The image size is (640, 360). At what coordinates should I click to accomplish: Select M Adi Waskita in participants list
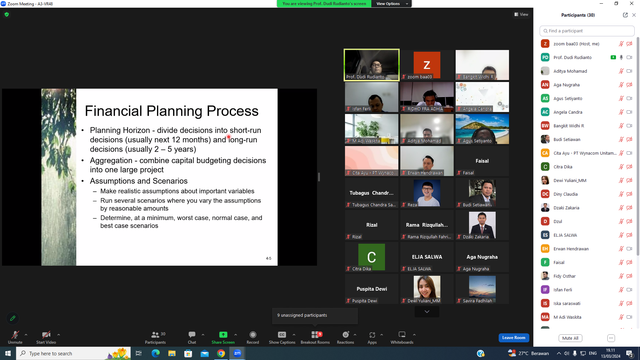click(587, 317)
